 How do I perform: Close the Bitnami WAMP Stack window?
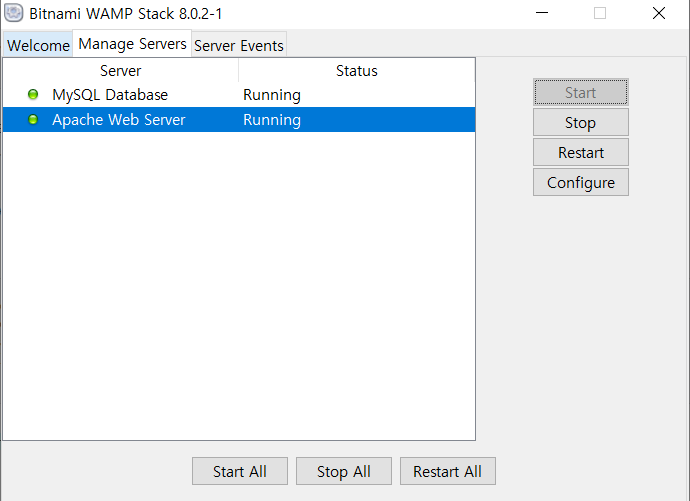click(x=659, y=13)
